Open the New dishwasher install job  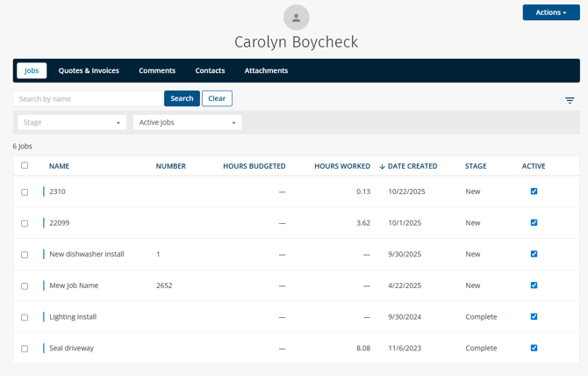click(x=87, y=254)
